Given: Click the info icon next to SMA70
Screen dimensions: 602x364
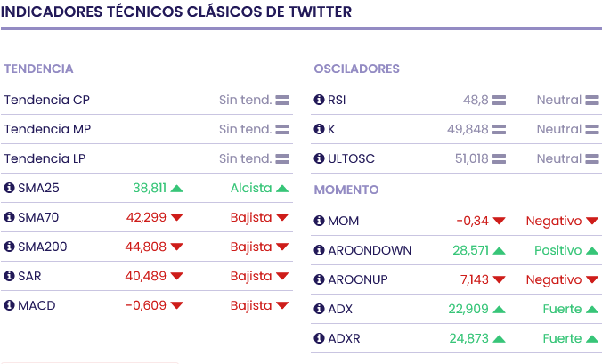Looking at the screenshot, I should (x=10, y=217).
